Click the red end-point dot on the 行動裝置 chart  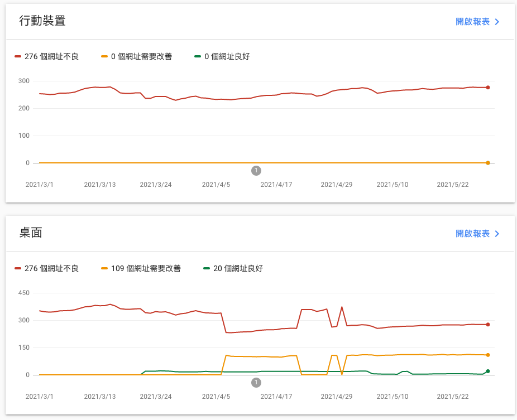click(488, 88)
